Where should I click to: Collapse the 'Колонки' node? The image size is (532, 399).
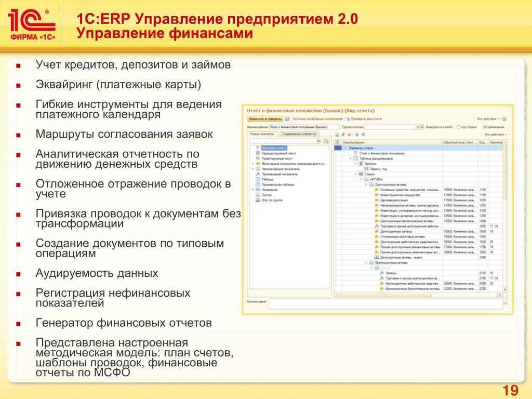[356, 164]
